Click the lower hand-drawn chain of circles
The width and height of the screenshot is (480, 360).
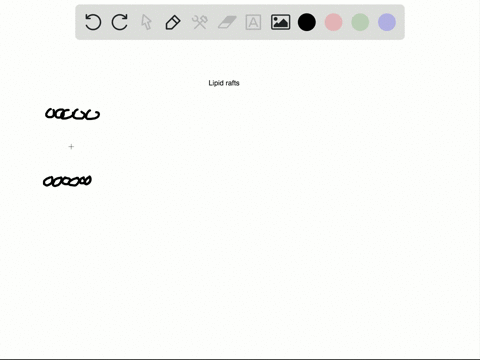(67, 181)
